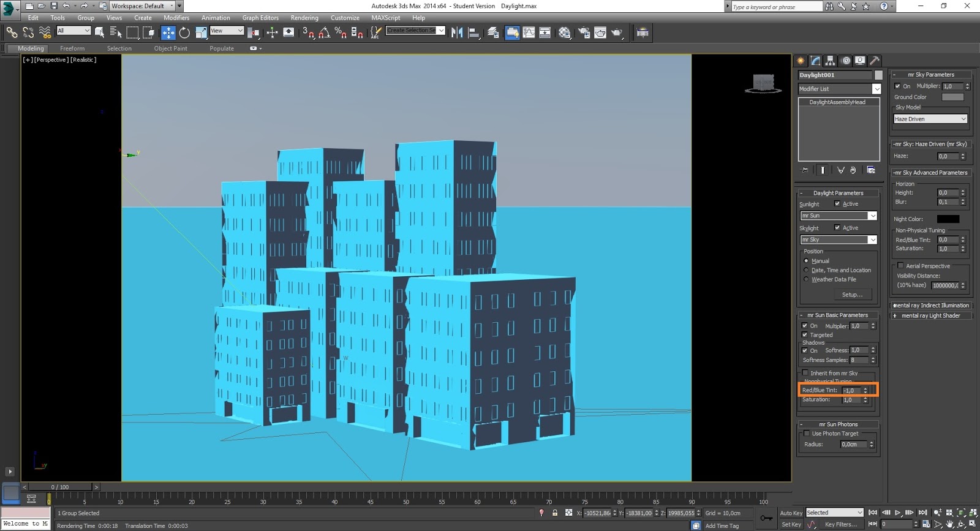
Task: Select the Move transform tool
Action: (x=168, y=32)
